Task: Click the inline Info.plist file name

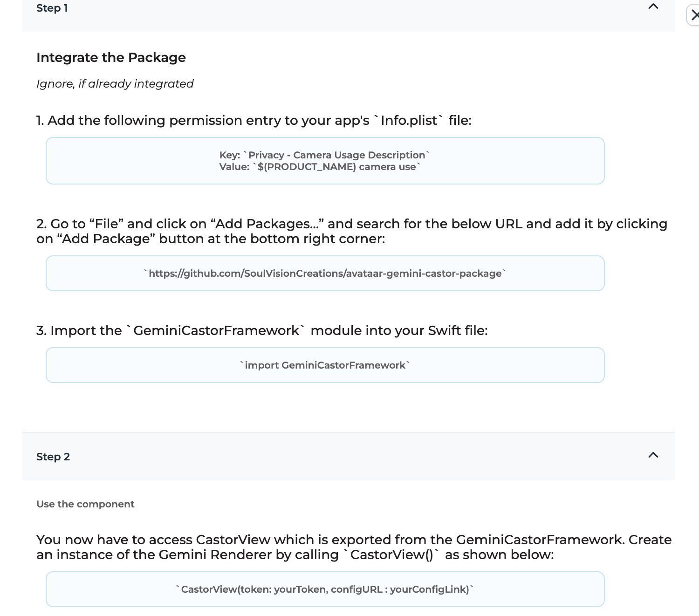Action: pyautogui.click(x=409, y=121)
